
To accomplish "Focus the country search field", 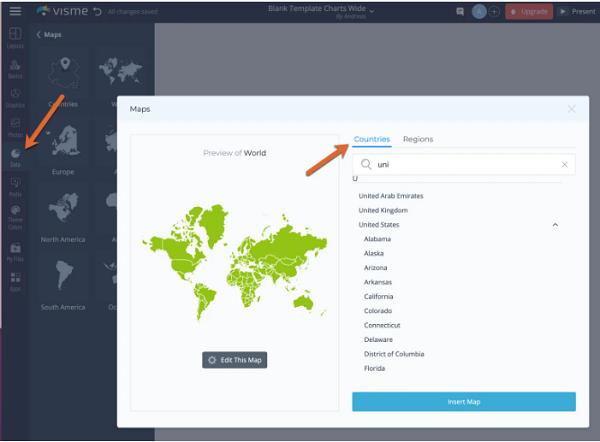I will click(x=464, y=165).
